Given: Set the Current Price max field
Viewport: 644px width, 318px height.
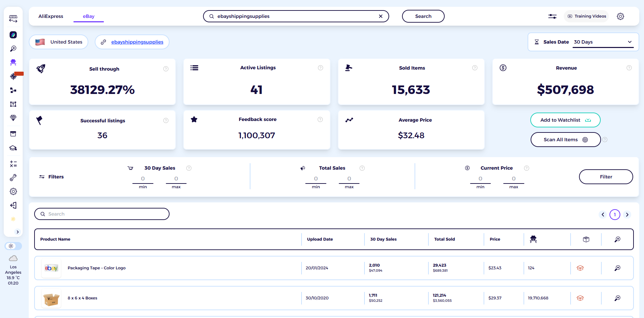Looking at the screenshot, I should pos(514,179).
